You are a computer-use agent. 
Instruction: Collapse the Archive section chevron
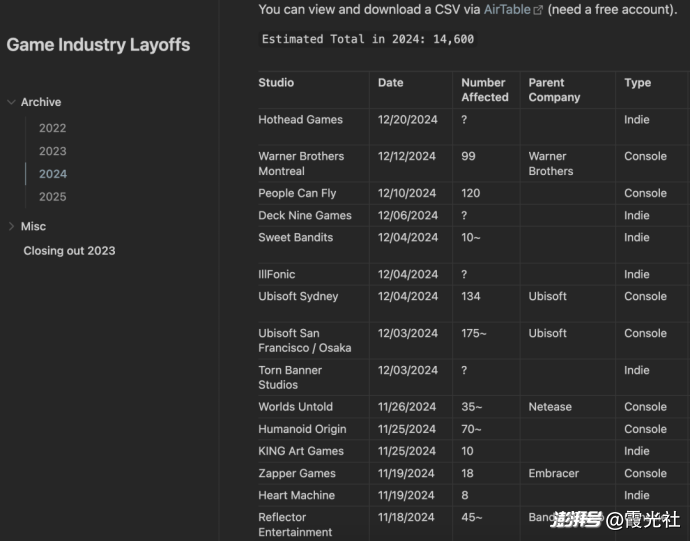[x=11, y=102]
